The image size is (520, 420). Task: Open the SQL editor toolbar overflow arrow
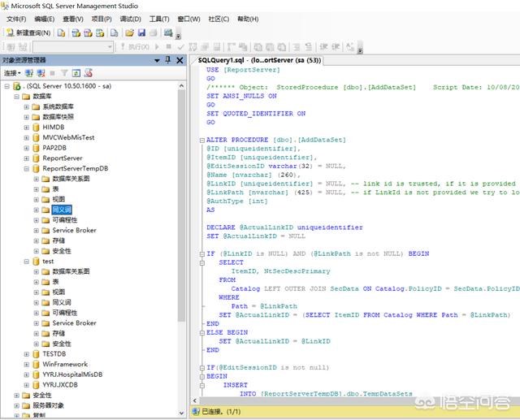click(x=360, y=50)
